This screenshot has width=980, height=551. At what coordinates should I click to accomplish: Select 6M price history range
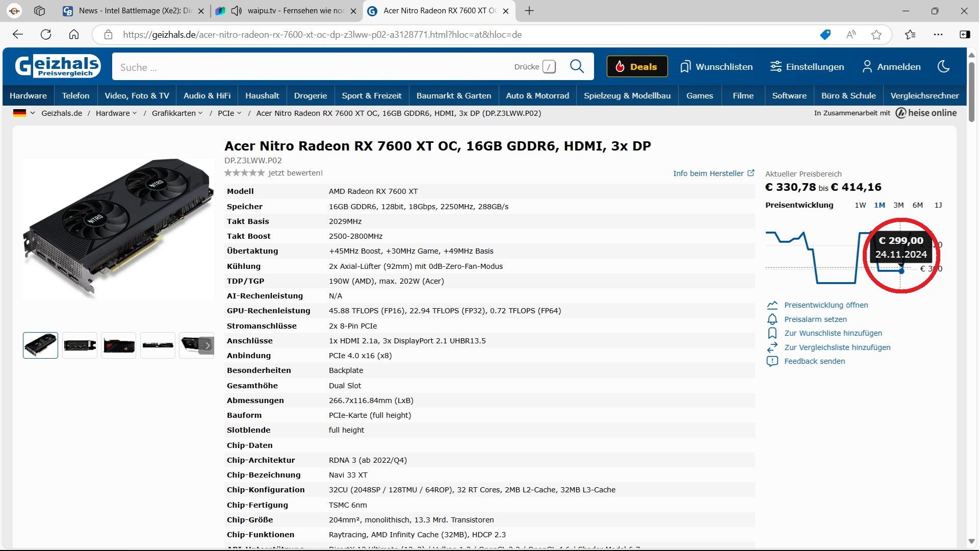[x=918, y=205]
